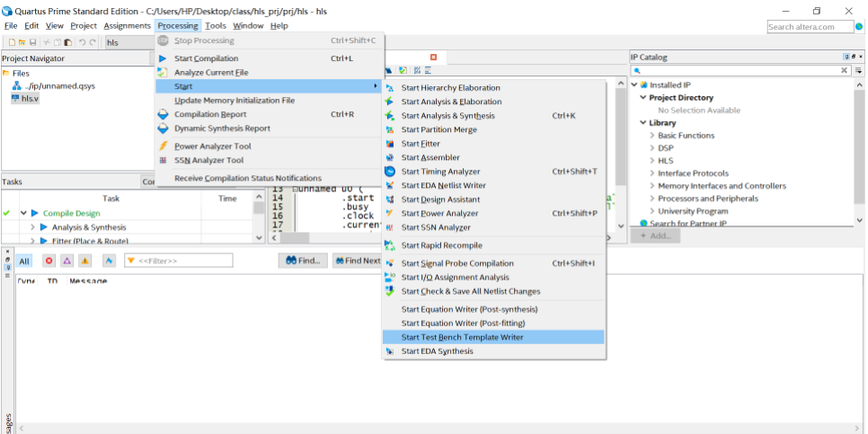Click the Compilation Report icon
The width and height of the screenshot is (868, 434).
tap(163, 115)
